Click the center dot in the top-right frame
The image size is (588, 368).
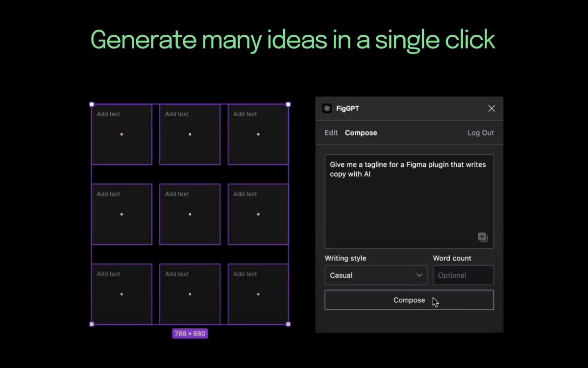(258, 134)
